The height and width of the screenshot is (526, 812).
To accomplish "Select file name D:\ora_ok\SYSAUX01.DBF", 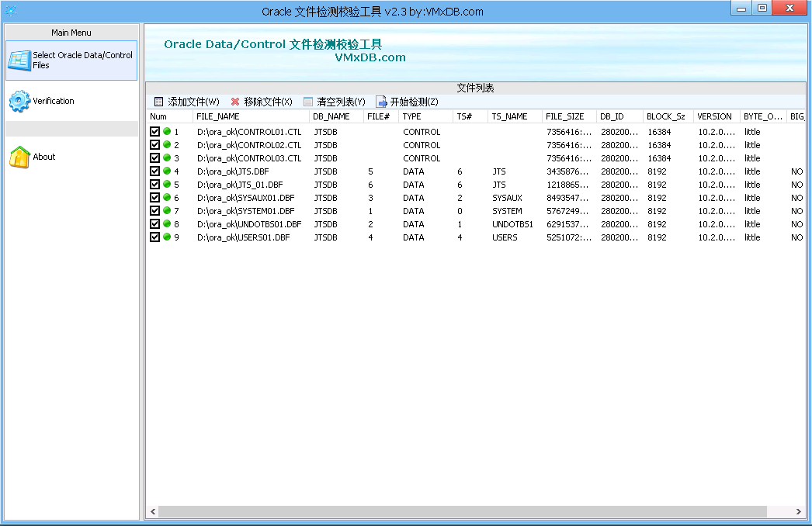I will tap(245, 198).
